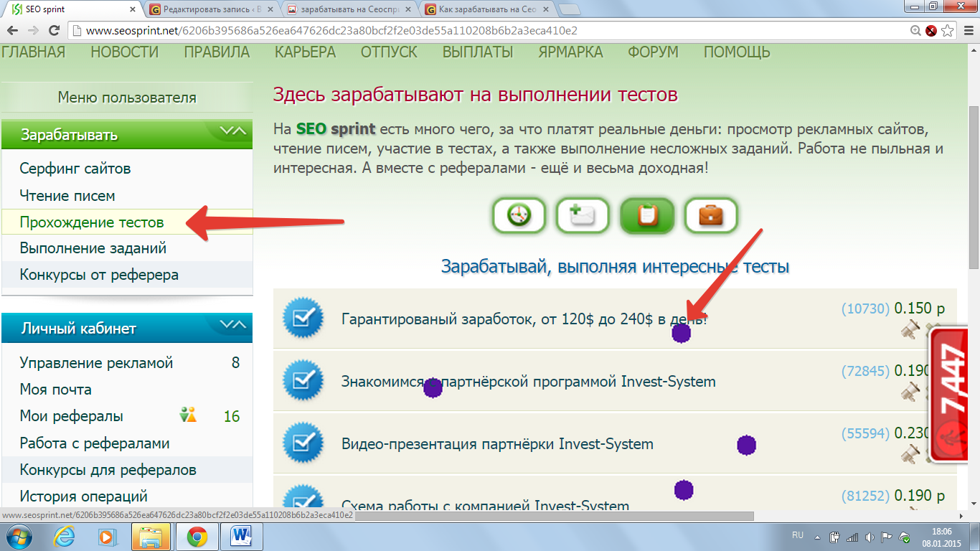Screen dimensions: 980x551
Task: Open the 'ЯРМАРКА' navigation menu item
Action: click(571, 52)
